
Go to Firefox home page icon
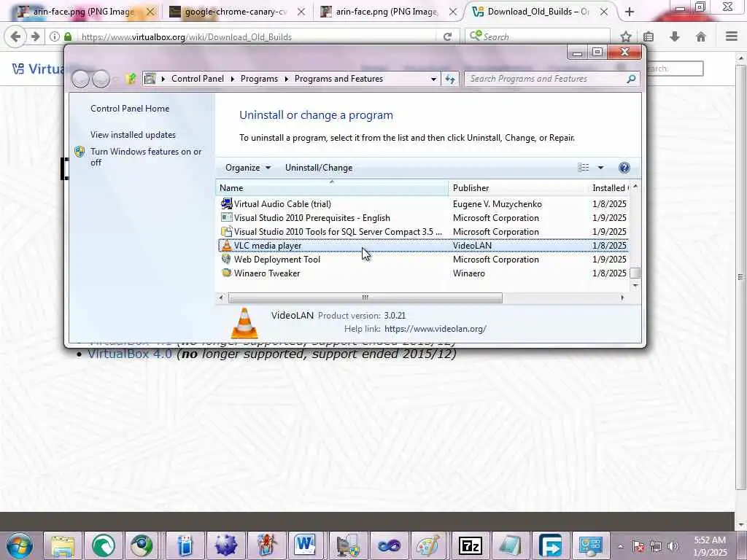pyautogui.click(x=701, y=36)
